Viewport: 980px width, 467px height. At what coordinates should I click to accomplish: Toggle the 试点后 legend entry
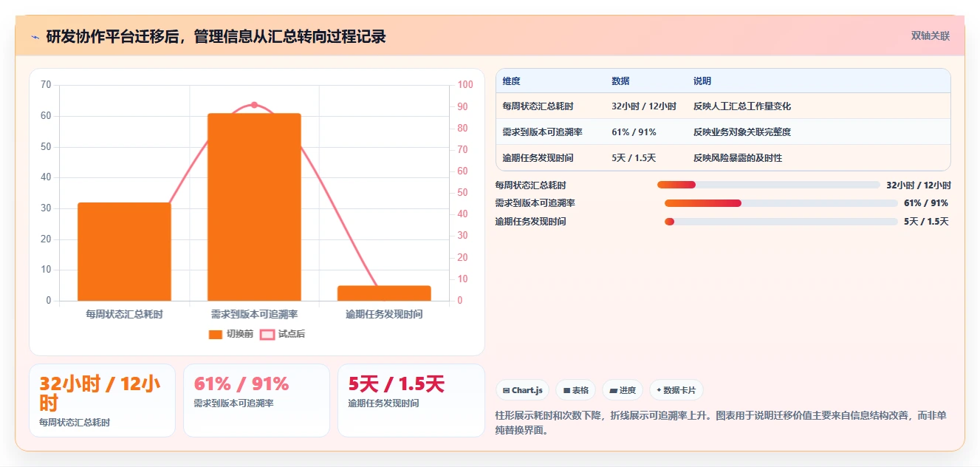(283, 334)
